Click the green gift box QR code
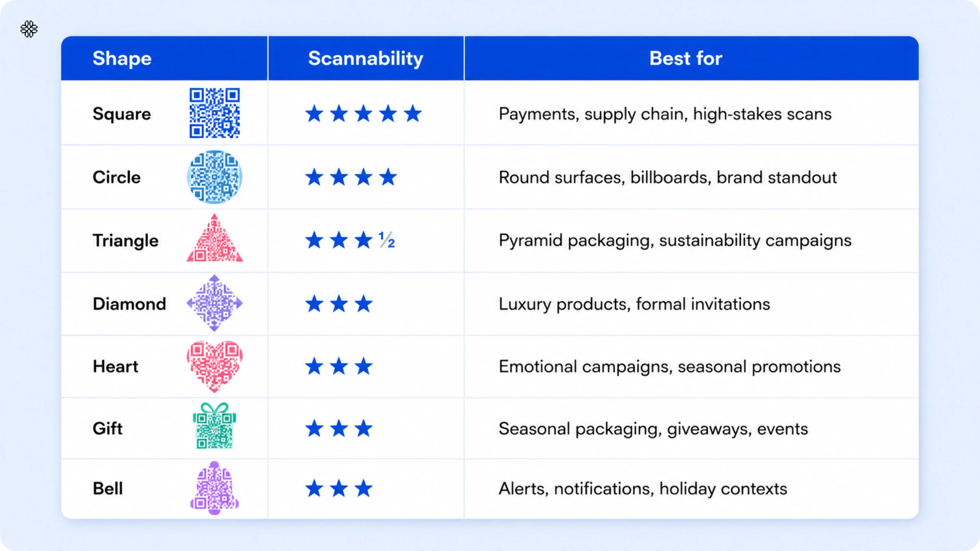This screenshot has width=980, height=551. [214, 426]
